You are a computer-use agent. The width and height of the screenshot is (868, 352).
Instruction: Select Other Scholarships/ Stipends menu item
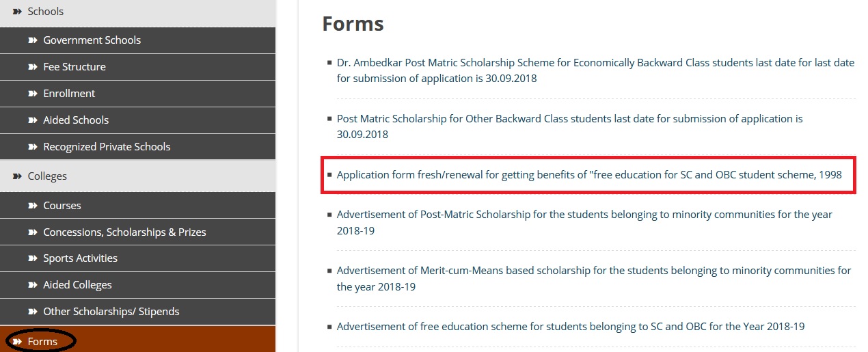(111, 312)
